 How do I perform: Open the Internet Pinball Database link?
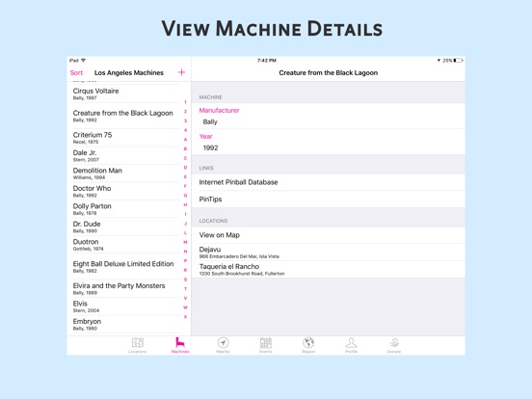click(328, 182)
